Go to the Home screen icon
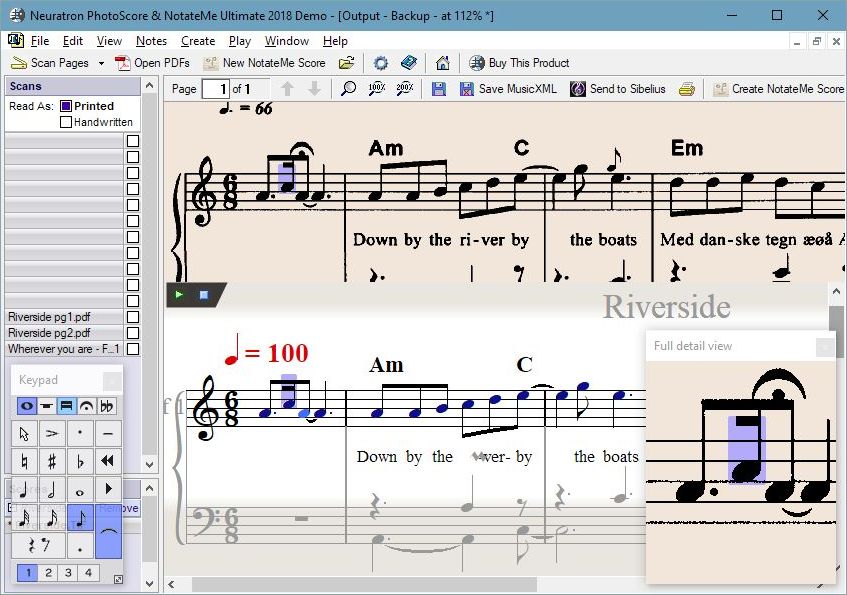Screen dimensions: 847x595 443,63
